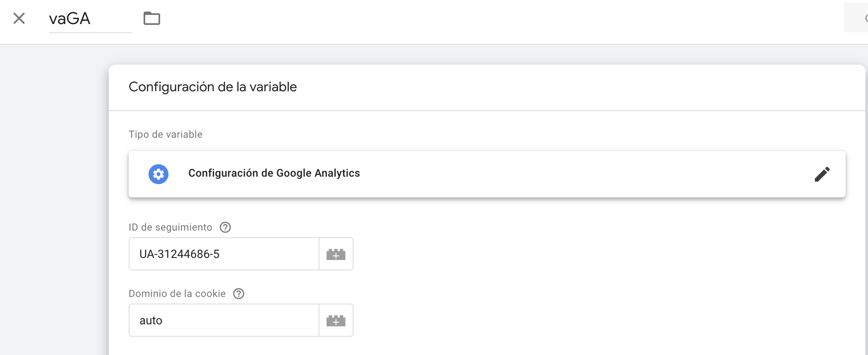Open help icon next to ID de seguimiento

pos(225,227)
